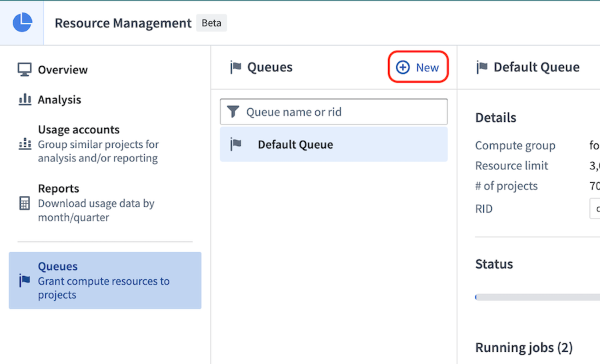Click the Details heading
This screenshot has height=364, width=600.
click(495, 117)
